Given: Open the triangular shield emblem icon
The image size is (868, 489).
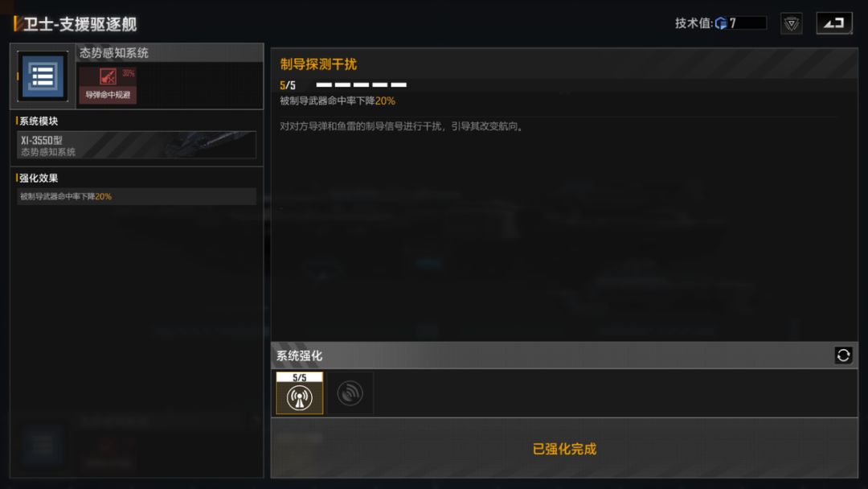Looking at the screenshot, I should pyautogui.click(x=792, y=23).
